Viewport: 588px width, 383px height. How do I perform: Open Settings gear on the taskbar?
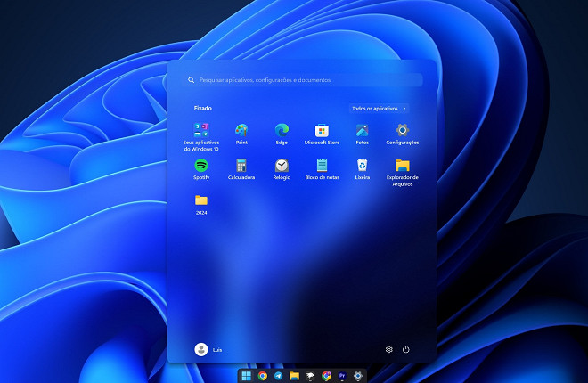point(358,376)
